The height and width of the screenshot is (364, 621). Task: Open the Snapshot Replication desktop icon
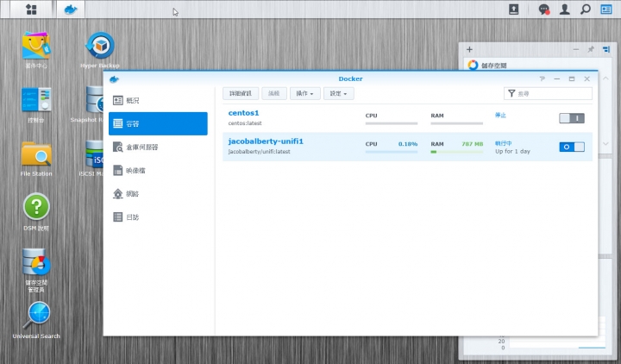tap(95, 99)
